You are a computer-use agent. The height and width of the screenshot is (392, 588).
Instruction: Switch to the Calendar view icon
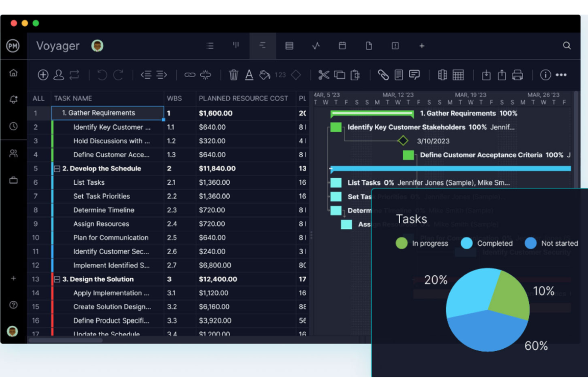(x=342, y=45)
